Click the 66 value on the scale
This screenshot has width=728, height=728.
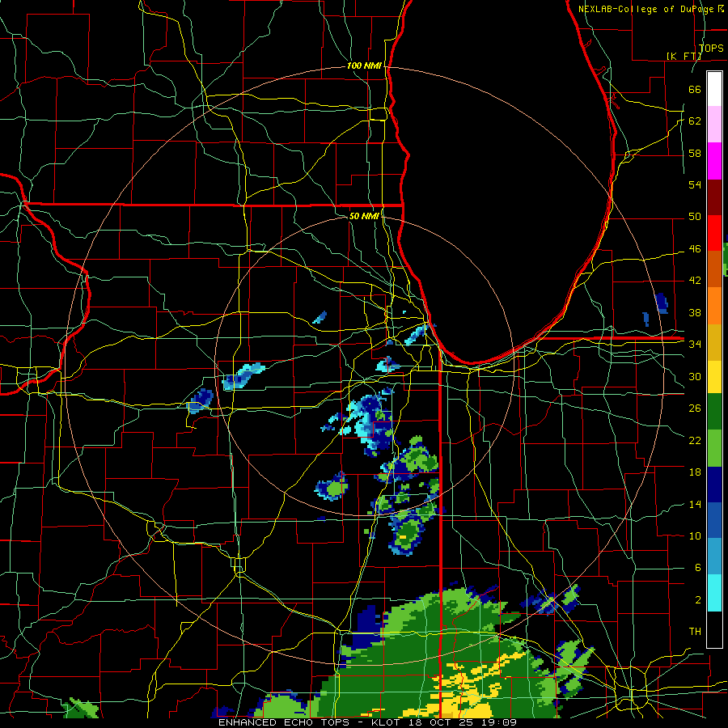pos(695,89)
